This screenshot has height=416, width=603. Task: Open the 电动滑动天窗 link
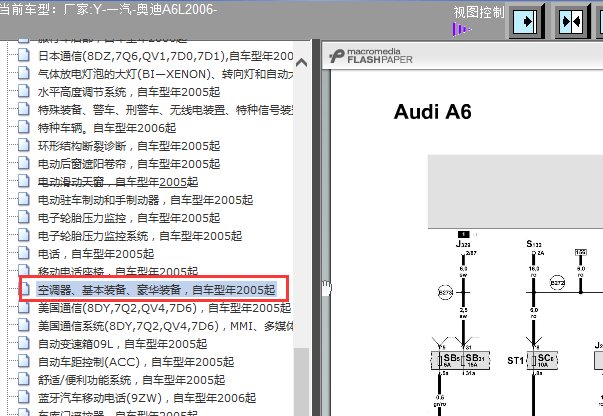click(x=118, y=182)
